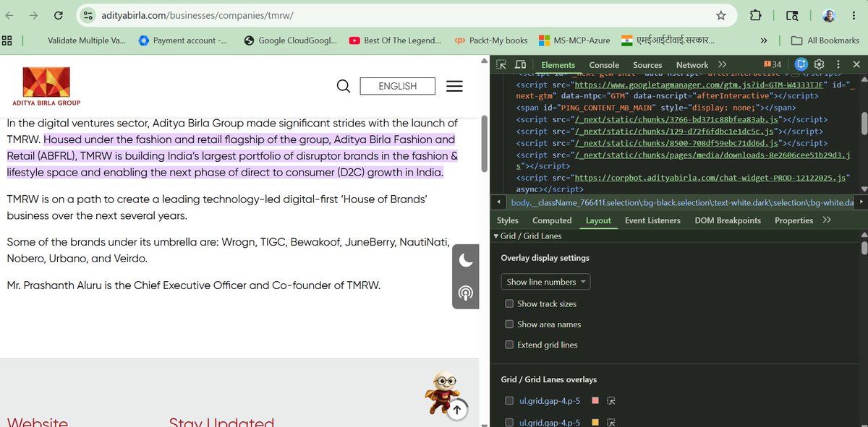The image size is (868, 427).
Task: Switch to the Network tab
Action: (692, 65)
